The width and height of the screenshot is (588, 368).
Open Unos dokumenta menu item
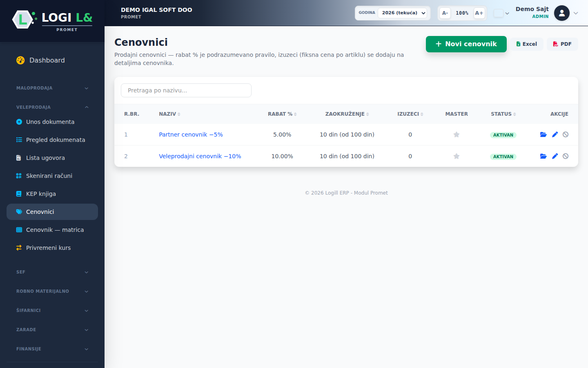pyautogui.click(x=52, y=122)
